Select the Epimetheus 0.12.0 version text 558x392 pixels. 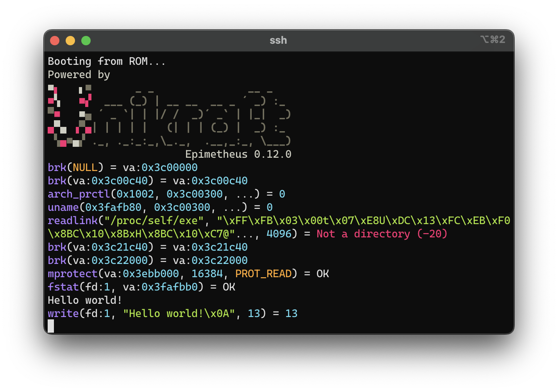238,154
